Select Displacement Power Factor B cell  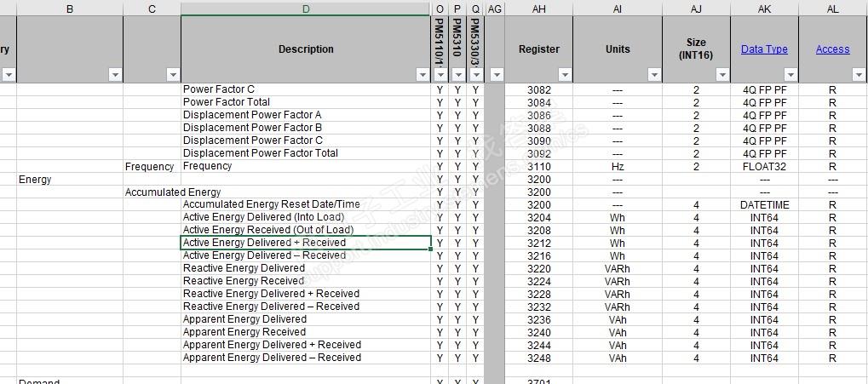(306, 128)
